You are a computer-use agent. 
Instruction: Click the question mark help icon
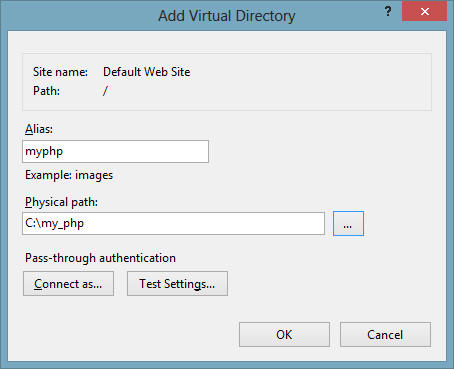[x=388, y=12]
